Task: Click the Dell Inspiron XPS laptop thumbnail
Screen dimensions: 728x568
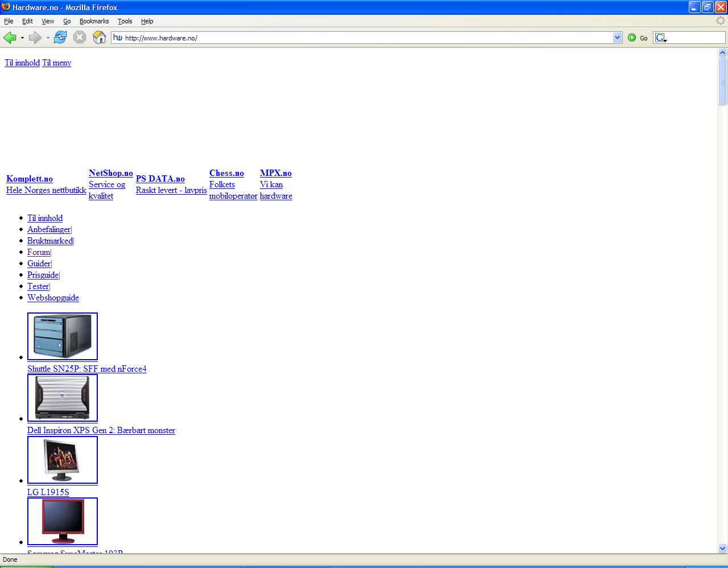Action: pyautogui.click(x=63, y=398)
